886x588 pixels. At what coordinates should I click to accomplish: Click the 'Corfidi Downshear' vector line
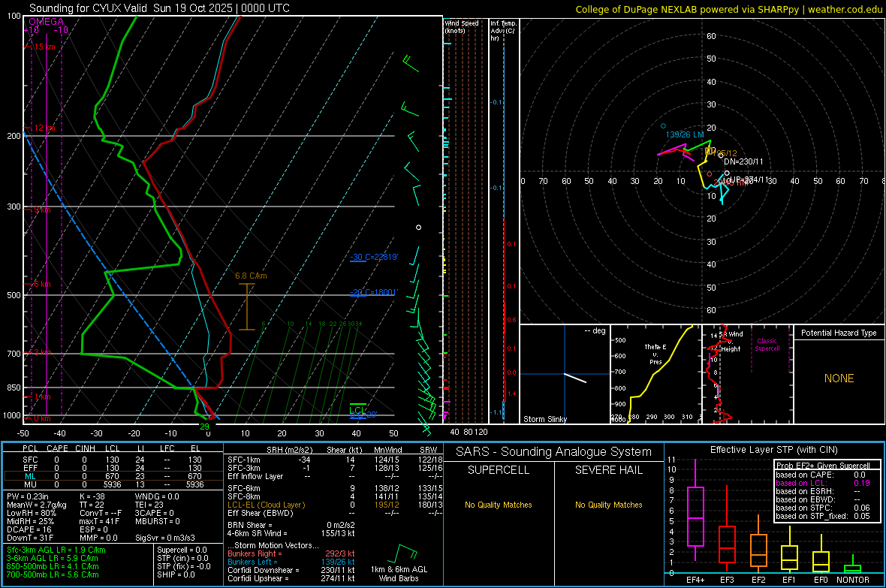[x=291, y=570]
